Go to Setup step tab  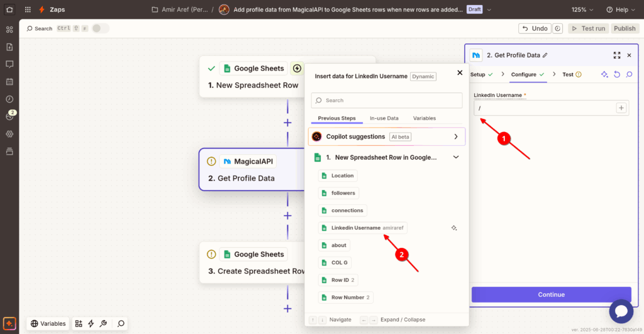[x=481, y=74]
